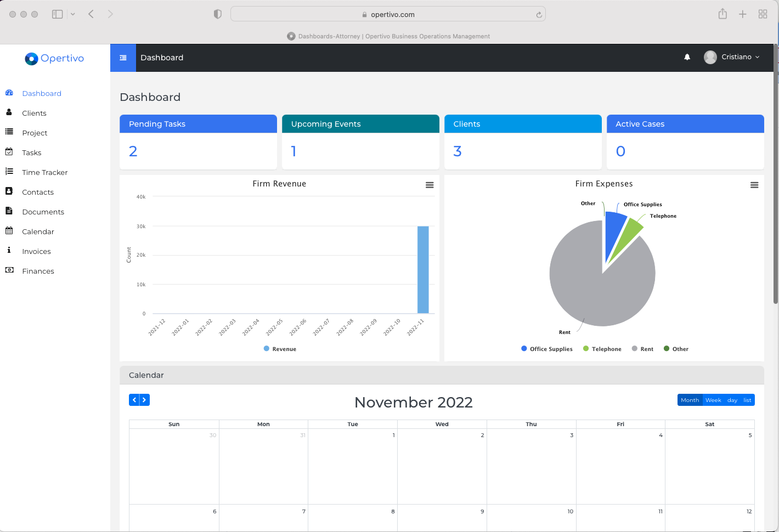Click the Cristiano user avatar
The image size is (779, 532).
click(x=710, y=57)
